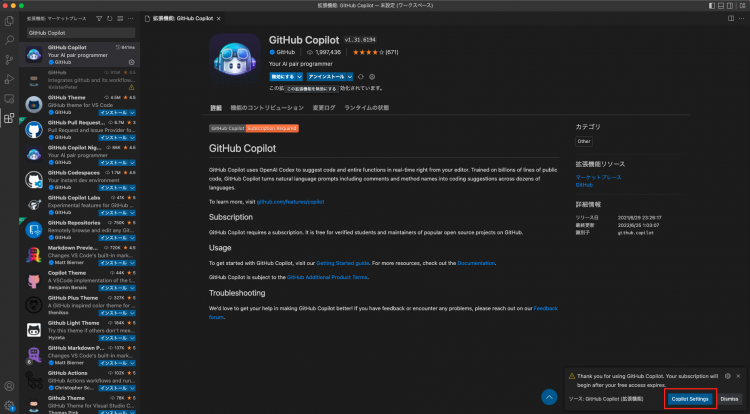The height and width of the screenshot is (414, 750).
Task: Expand install dropdown for GitHub Repositories
Action: point(132,238)
